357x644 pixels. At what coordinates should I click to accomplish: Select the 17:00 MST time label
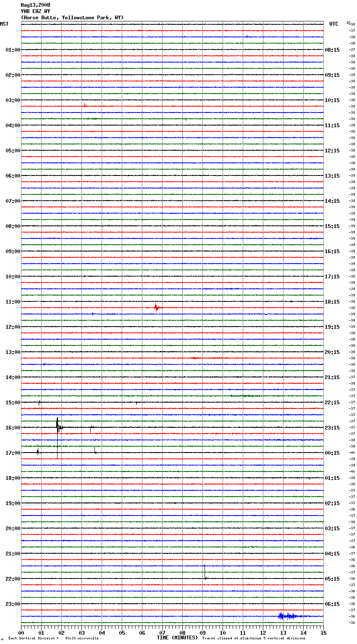pos(13,453)
